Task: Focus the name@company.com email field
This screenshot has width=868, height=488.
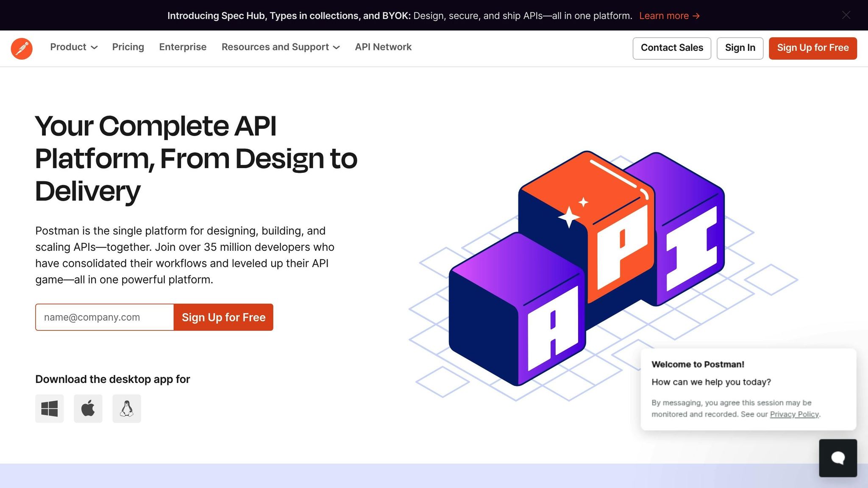Action: [x=105, y=317]
